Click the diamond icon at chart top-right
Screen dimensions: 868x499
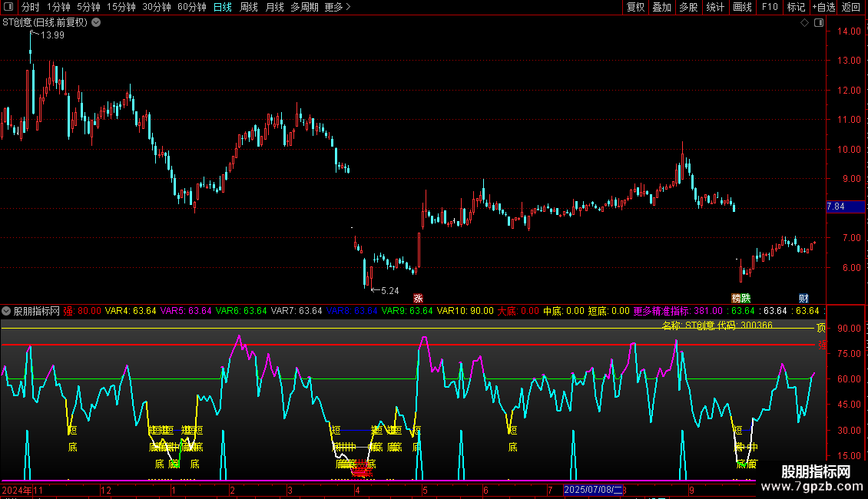[804, 23]
